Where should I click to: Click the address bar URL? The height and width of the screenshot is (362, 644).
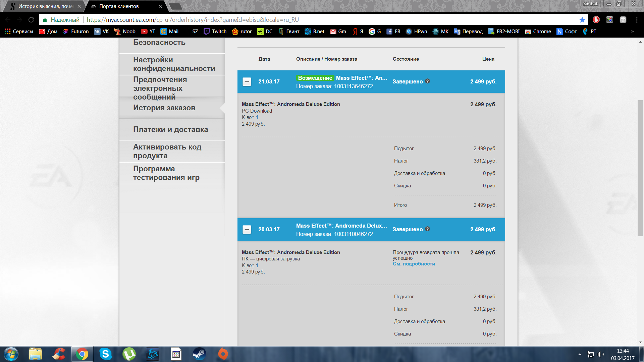[193, 20]
